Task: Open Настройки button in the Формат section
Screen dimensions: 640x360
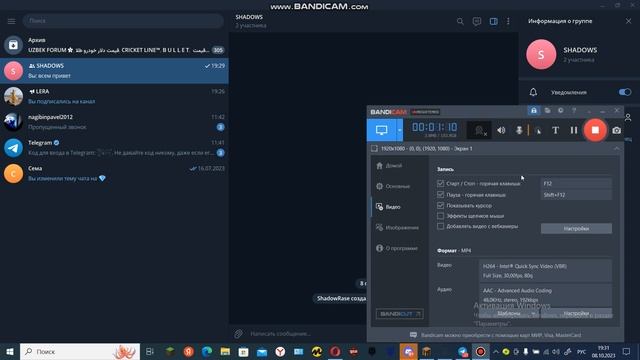Action: point(576,313)
